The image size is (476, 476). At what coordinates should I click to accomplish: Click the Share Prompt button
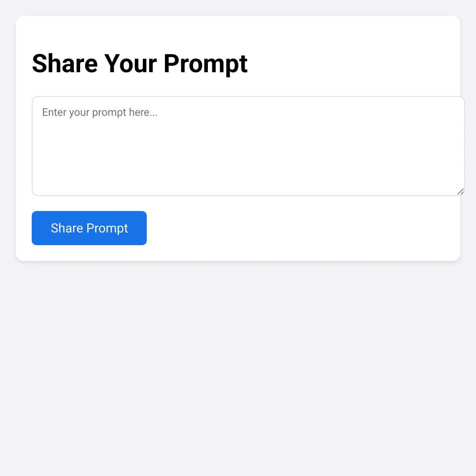[89, 228]
